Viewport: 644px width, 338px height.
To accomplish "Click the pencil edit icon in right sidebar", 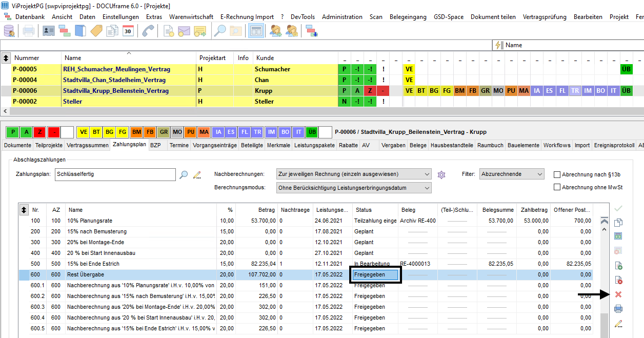I will (618, 323).
